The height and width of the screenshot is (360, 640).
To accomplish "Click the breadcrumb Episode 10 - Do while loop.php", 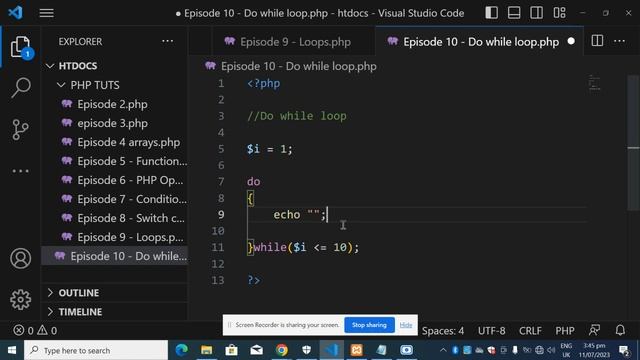I will click(298, 66).
